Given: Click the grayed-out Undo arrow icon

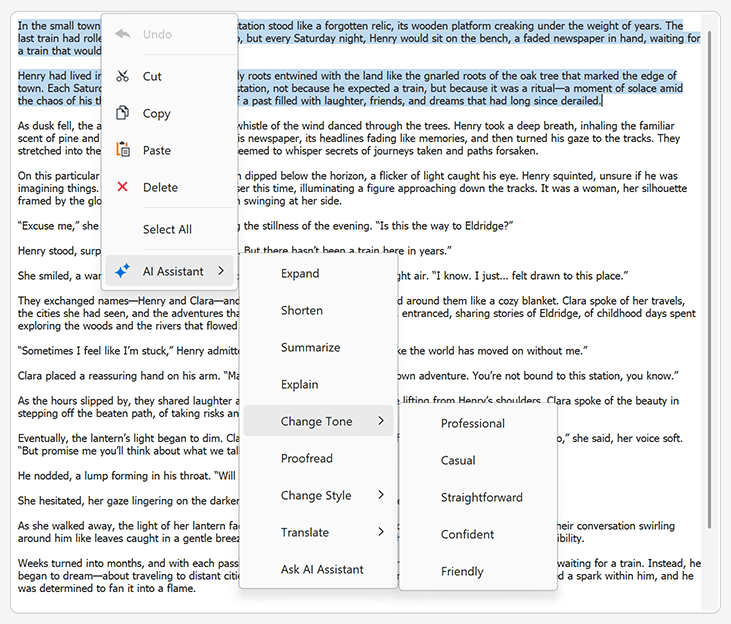Looking at the screenshot, I should tap(123, 34).
